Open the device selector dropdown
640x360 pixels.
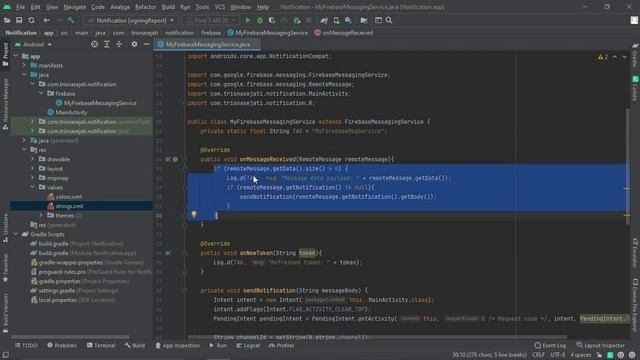coord(211,20)
